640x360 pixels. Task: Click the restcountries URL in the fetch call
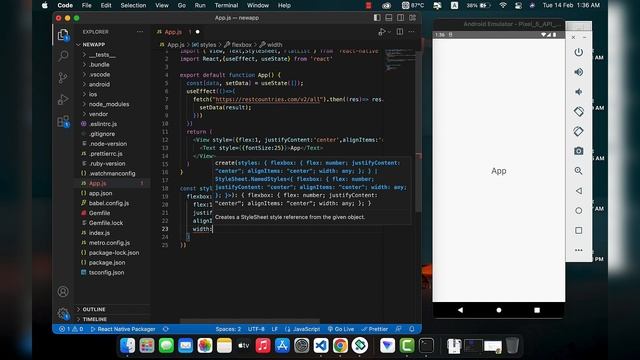tap(268, 99)
